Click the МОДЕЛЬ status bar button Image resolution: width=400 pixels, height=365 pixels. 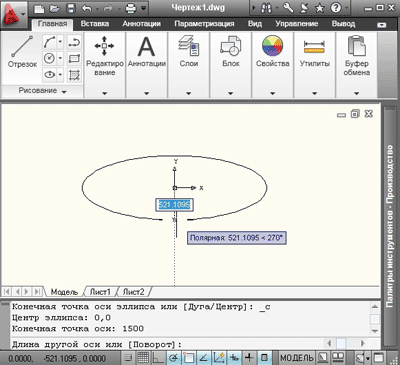pyautogui.click(x=297, y=358)
